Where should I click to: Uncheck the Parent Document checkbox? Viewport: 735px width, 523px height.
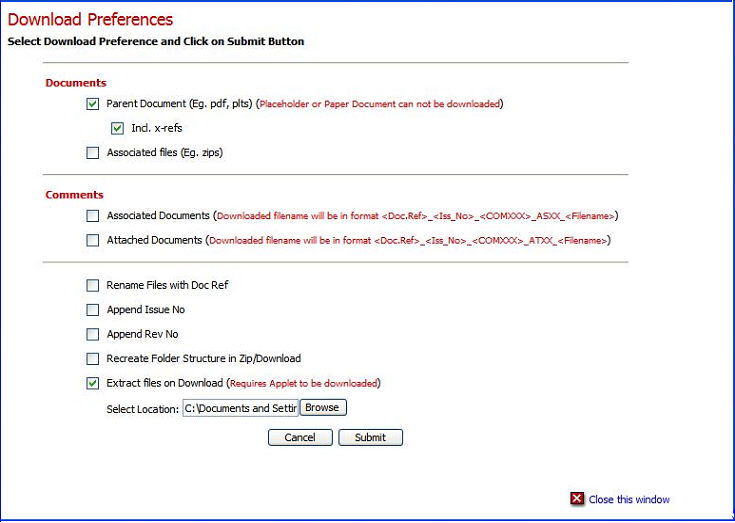93,104
